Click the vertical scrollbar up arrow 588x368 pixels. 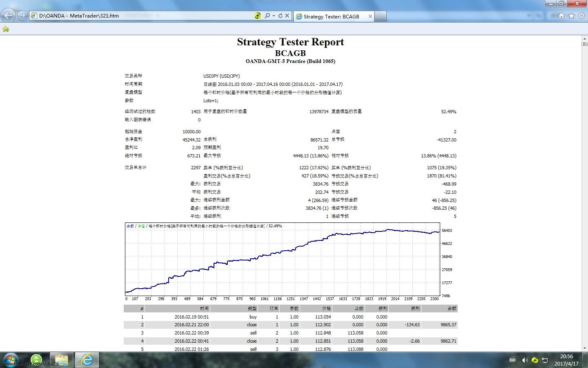tap(584, 38)
